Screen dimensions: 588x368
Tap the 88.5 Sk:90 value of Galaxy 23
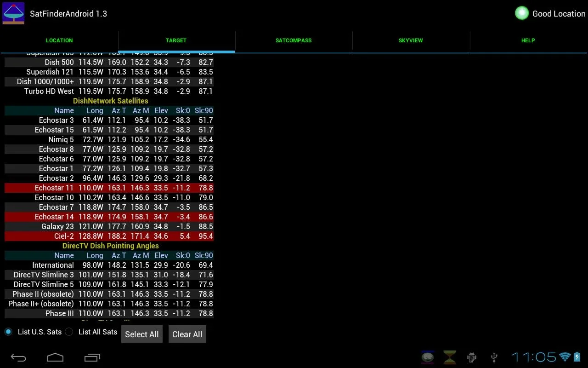click(206, 226)
